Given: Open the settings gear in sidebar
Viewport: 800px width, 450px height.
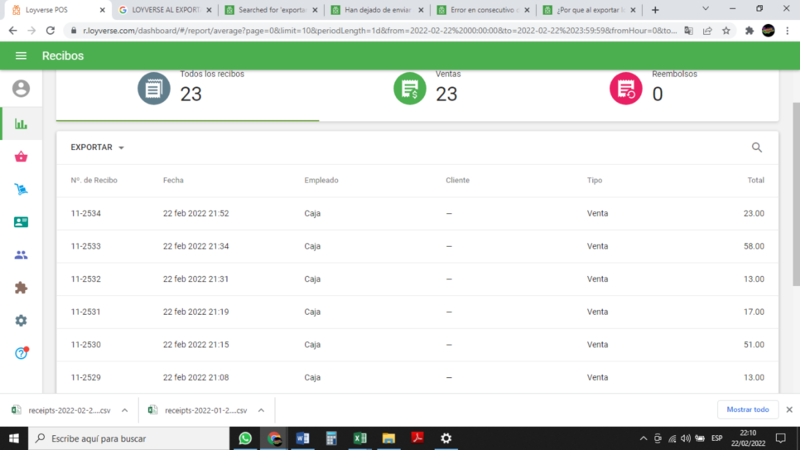Looking at the screenshot, I should coord(21,320).
